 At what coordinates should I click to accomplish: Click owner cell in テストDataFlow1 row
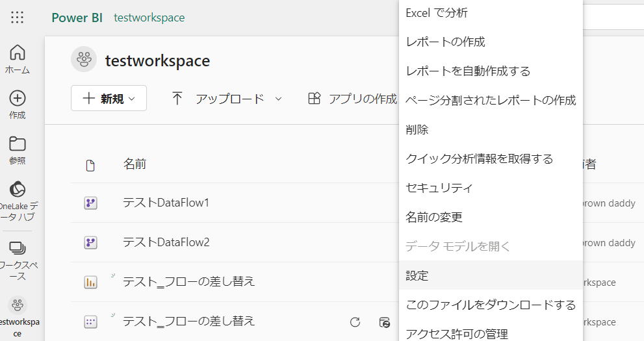[x=609, y=203]
